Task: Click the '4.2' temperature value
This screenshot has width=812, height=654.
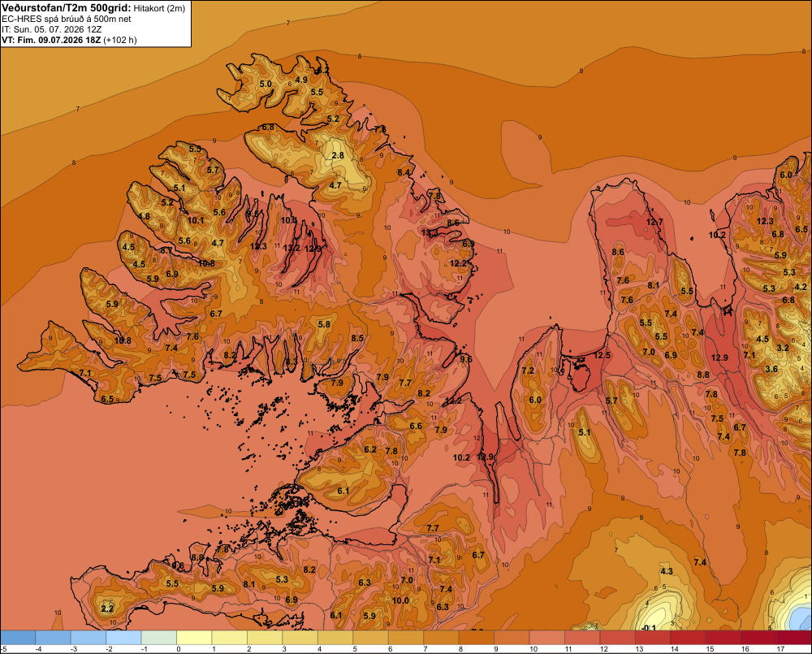Action: pyautogui.click(x=801, y=287)
